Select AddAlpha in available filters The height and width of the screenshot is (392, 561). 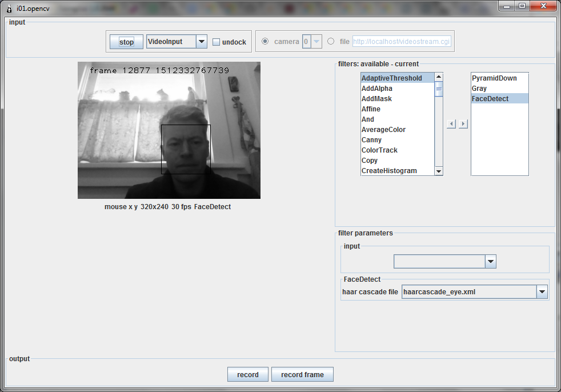click(398, 89)
